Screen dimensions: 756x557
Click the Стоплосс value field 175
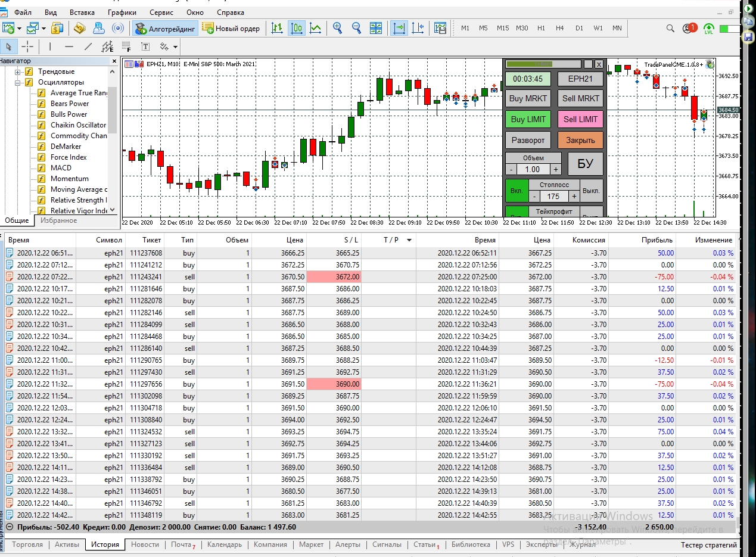(x=553, y=197)
